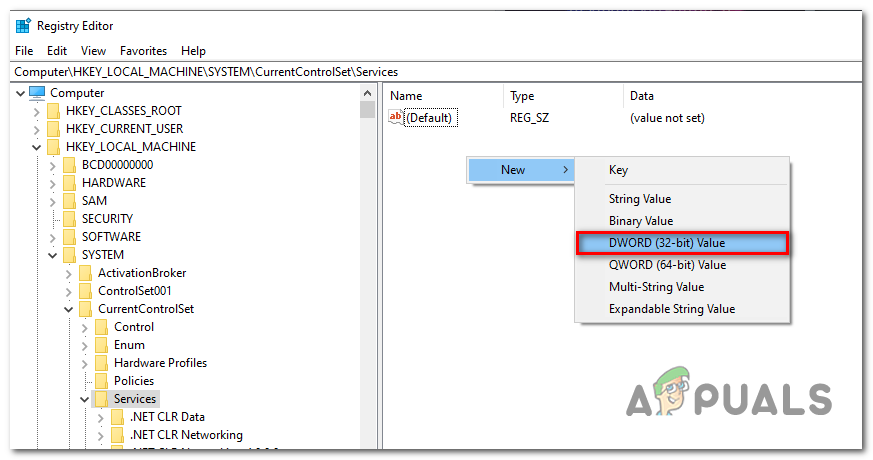Viewport: 873px width, 460px height.
Task: Click the .NET CLR Networking folder icon
Action: point(118,435)
